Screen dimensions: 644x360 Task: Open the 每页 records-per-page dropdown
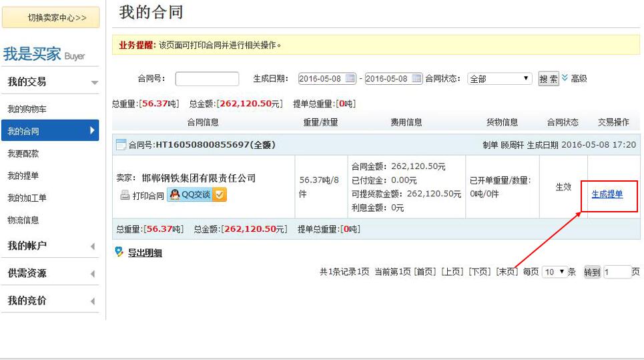point(555,272)
